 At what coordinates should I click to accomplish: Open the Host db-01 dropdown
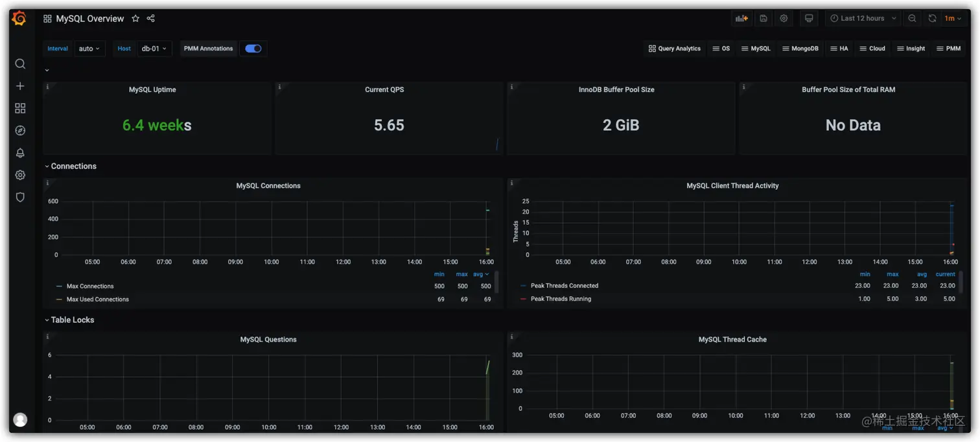(154, 49)
